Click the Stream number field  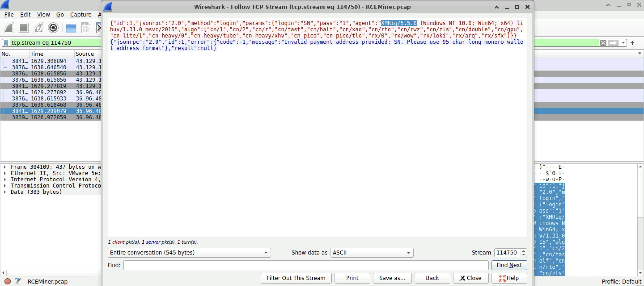(x=507, y=253)
